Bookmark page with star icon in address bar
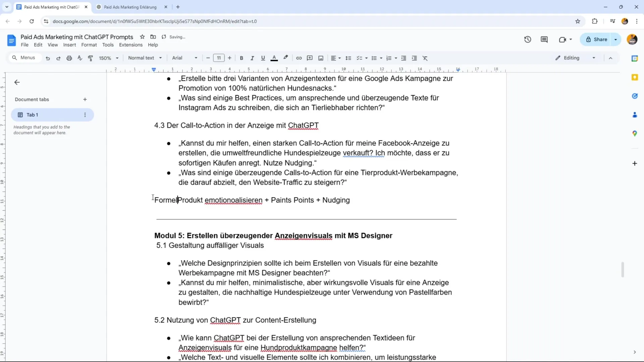 pos(578,21)
